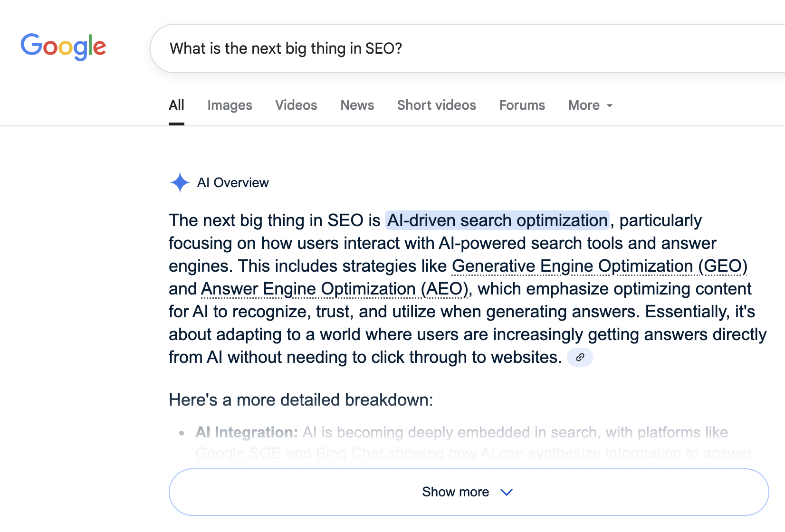
Task: Switch to the Videos tab
Action: (x=296, y=105)
